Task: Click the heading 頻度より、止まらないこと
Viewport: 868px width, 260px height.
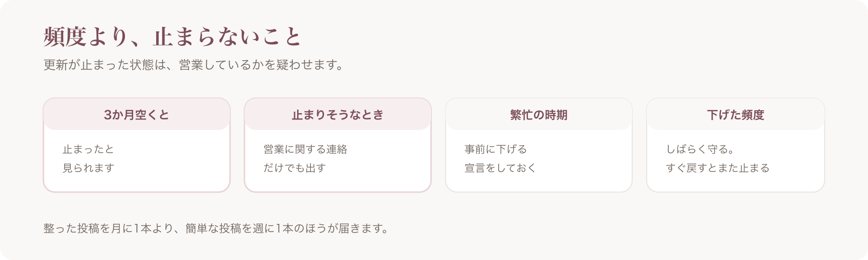Action: pos(173,37)
